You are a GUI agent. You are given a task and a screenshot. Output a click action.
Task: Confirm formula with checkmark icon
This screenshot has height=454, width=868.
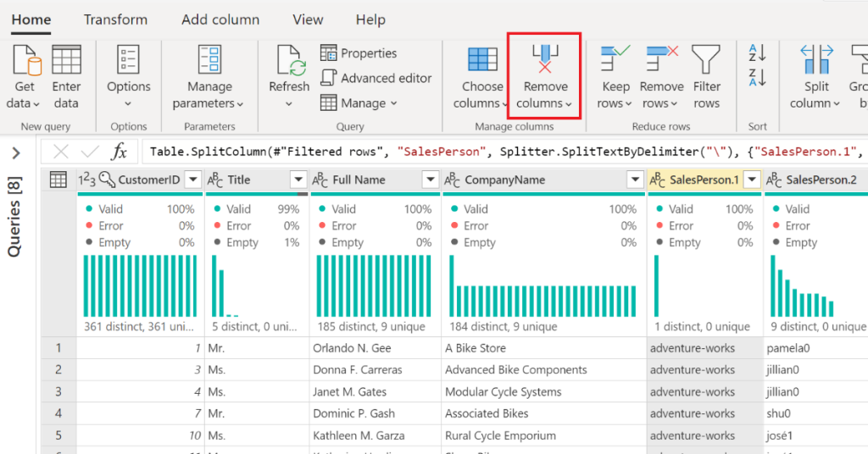tap(90, 151)
